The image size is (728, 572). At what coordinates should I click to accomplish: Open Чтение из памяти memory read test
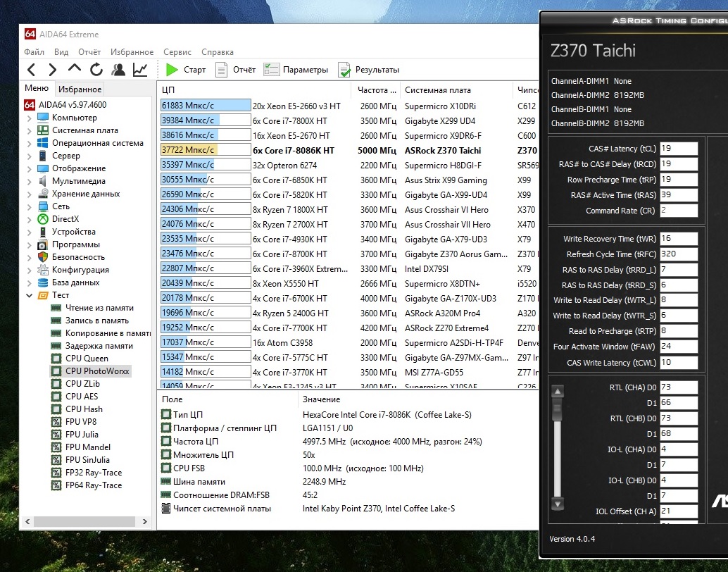99,308
